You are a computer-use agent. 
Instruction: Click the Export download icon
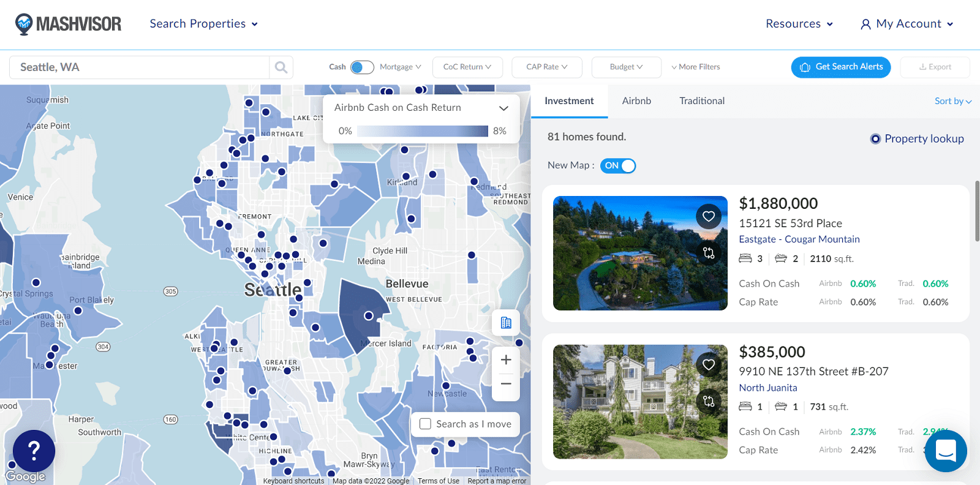(922, 67)
